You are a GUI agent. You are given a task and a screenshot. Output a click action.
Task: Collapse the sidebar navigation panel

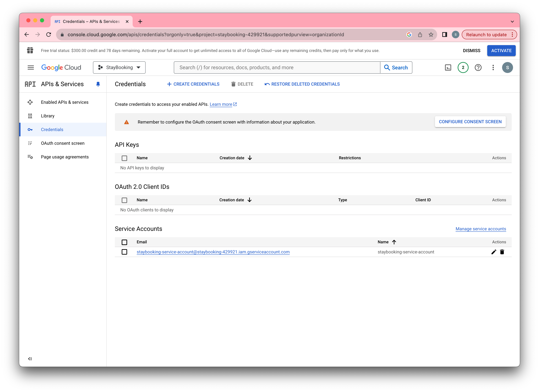click(30, 359)
